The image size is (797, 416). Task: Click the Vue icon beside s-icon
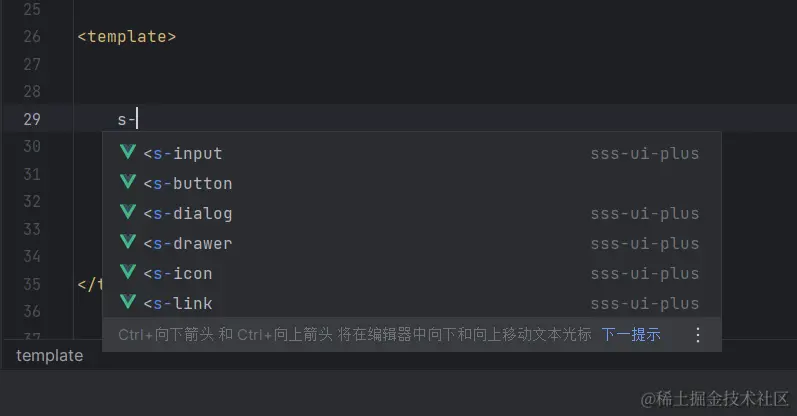coord(128,272)
